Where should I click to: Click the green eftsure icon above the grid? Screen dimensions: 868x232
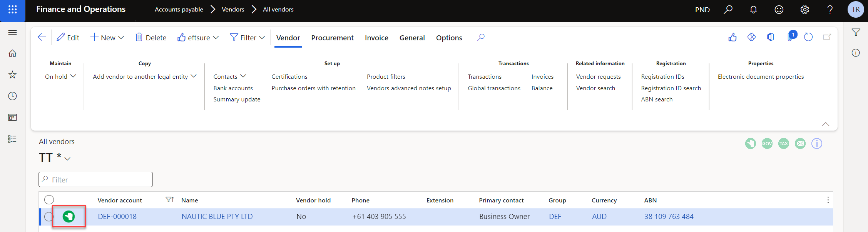(x=750, y=144)
